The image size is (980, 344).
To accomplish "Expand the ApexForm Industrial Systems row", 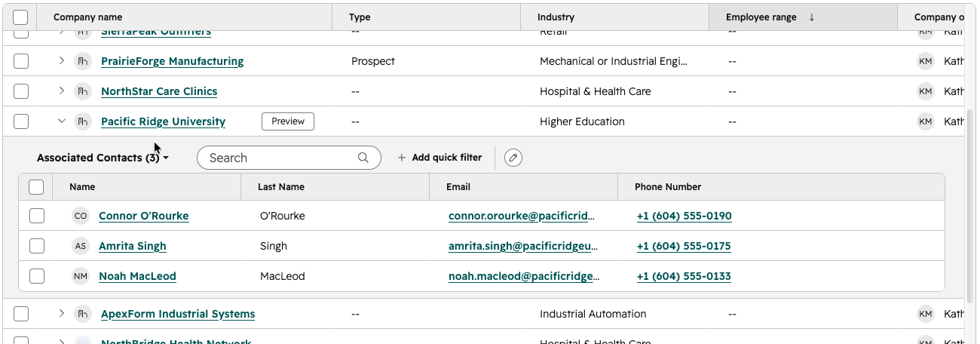I will pos(62,314).
